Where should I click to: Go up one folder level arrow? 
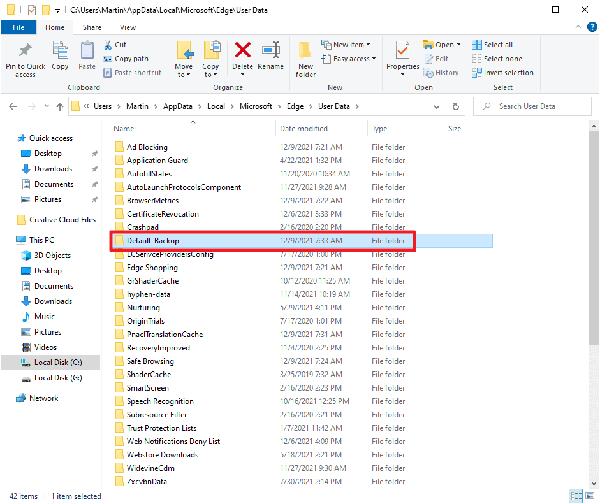60,106
